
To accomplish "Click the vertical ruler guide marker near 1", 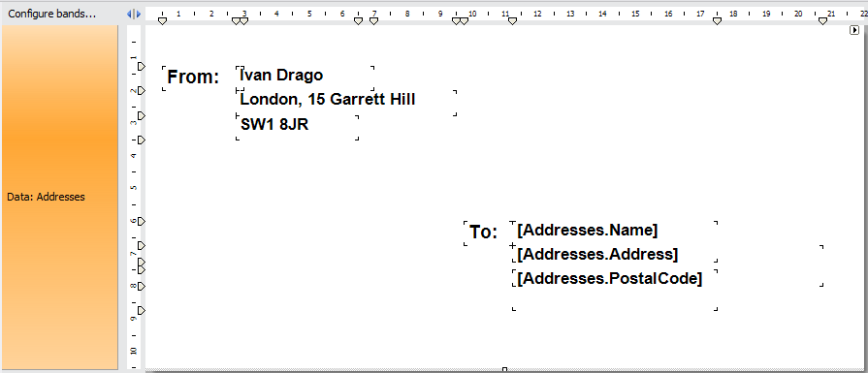I will (x=142, y=66).
